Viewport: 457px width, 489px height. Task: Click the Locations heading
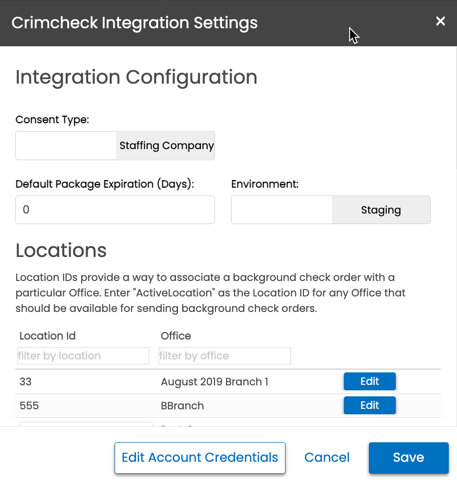pyautogui.click(x=61, y=250)
